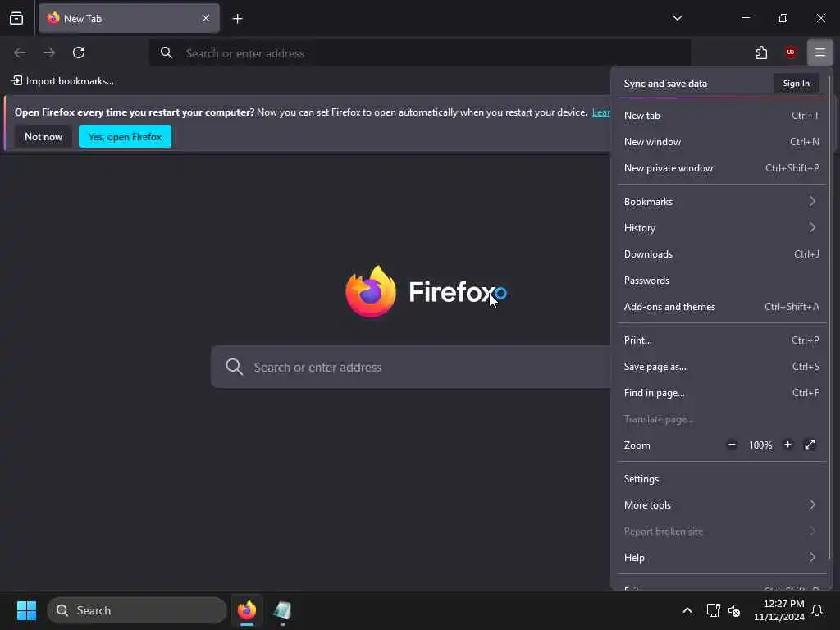Screen dimensions: 840x630
Task: Zoom out with the minus button
Action: [732, 445]
